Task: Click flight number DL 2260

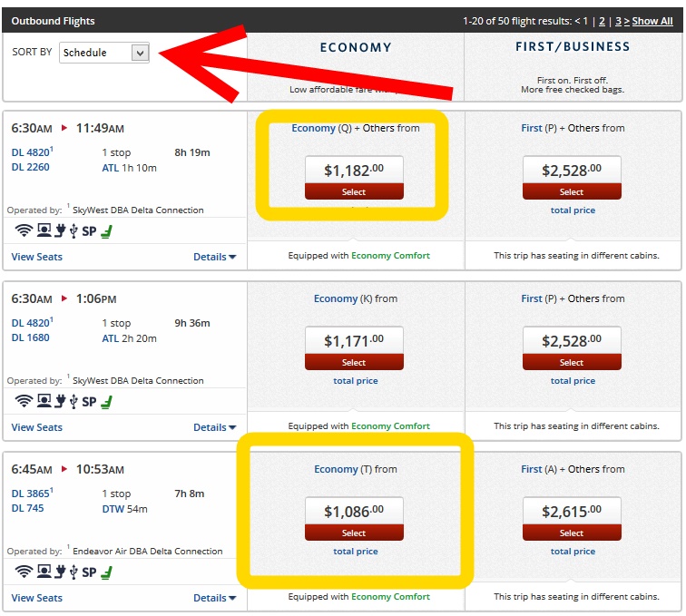Action: click(31, 167)
